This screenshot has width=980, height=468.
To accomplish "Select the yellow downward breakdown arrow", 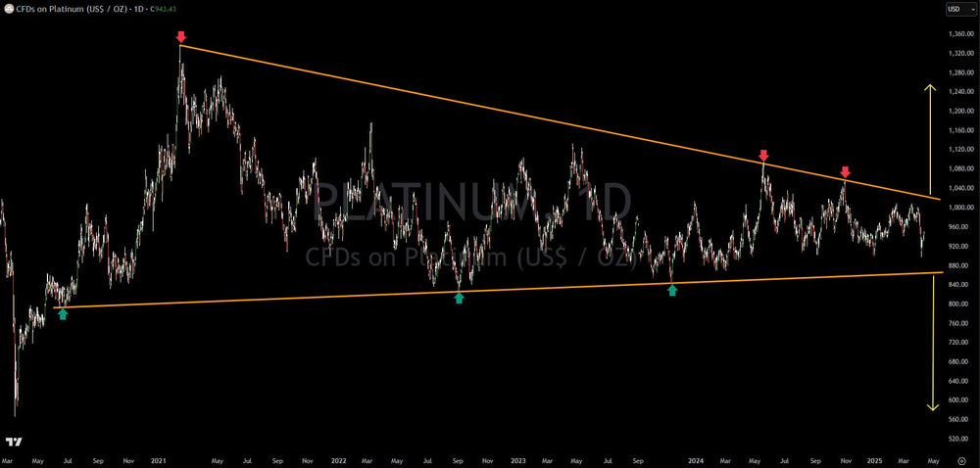I will click(930, 343).
